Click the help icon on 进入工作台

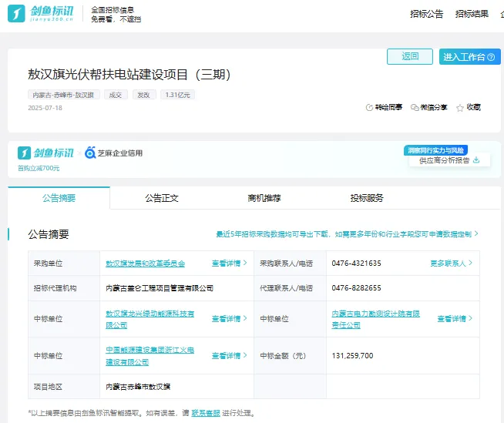(490, 57)
